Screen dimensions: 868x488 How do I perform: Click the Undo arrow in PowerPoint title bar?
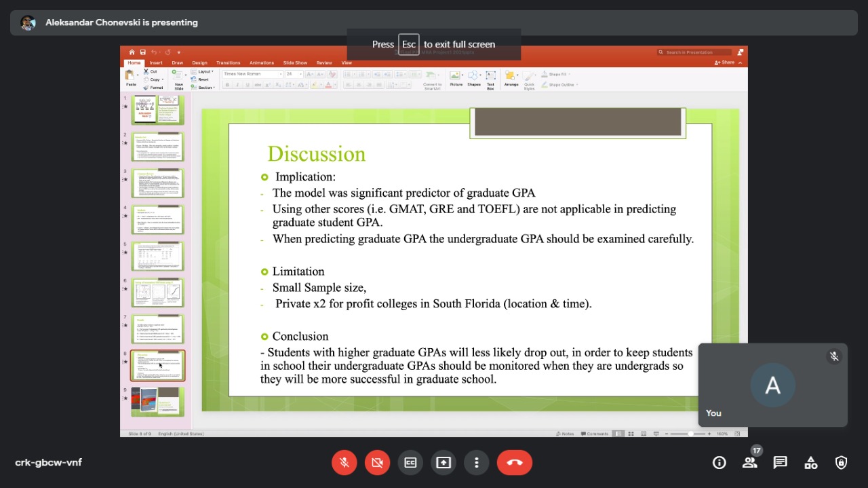pyautogui.click(x=155, y=52)
